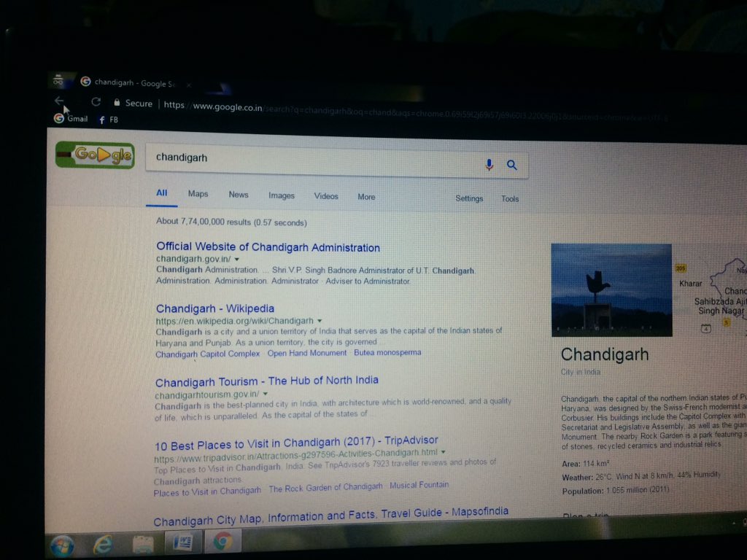This screenshot has width=747, height=560.
Task: Open Places to Visit in Chandigarh sublink
Action: pyautogui.click(x=207, y=492)
